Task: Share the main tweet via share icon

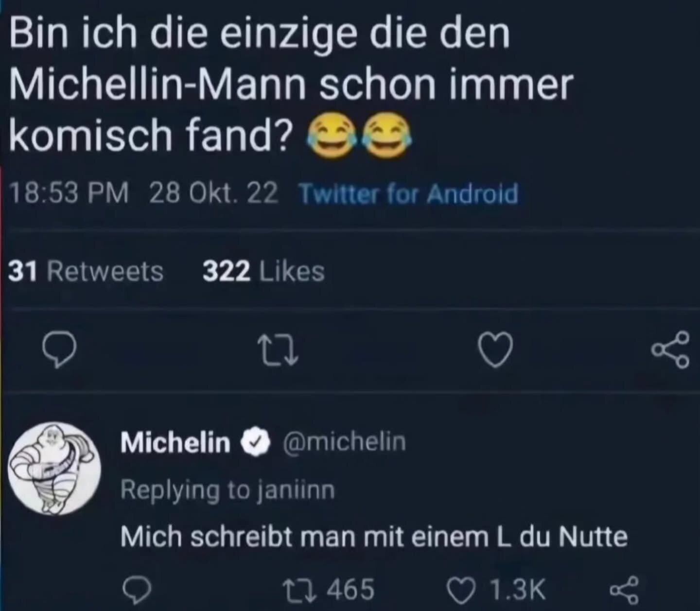Action: click(x=671, y=349)
